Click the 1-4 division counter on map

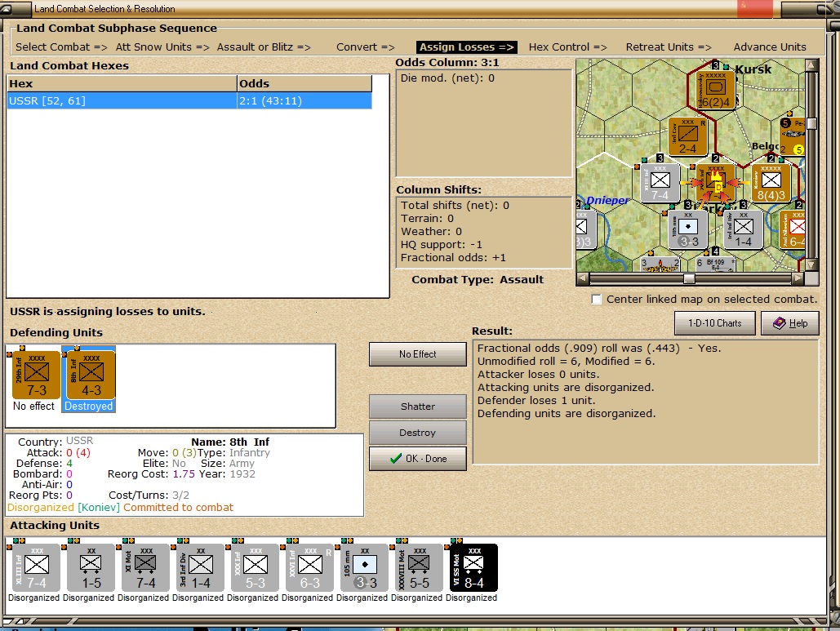point(743,230)
